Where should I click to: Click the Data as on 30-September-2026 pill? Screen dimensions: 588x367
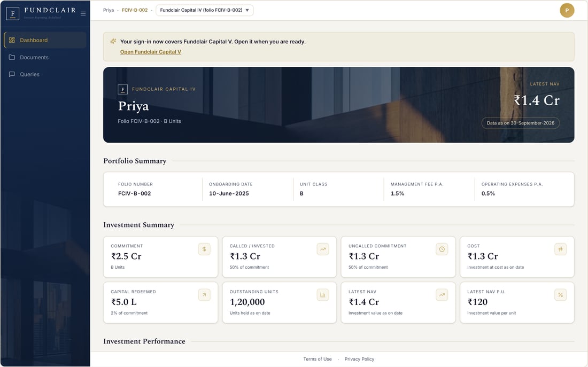pyautogui.click(x=520, y=123)
